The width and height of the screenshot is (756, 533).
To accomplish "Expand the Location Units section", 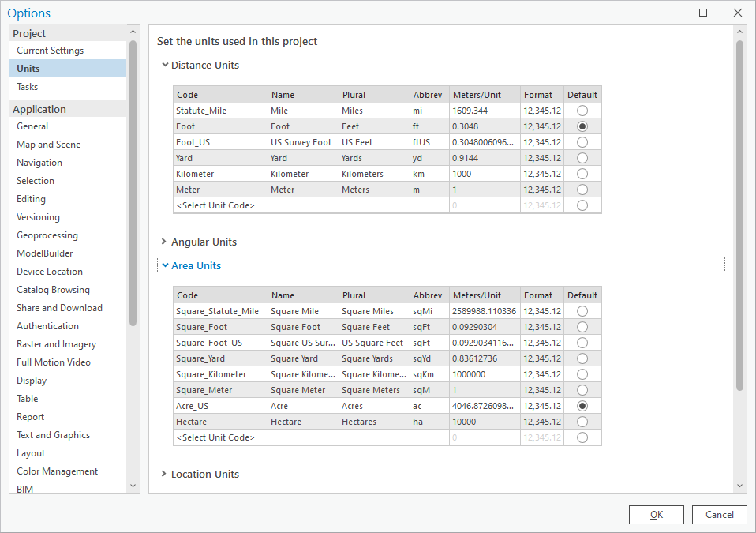I will point(165,474).
